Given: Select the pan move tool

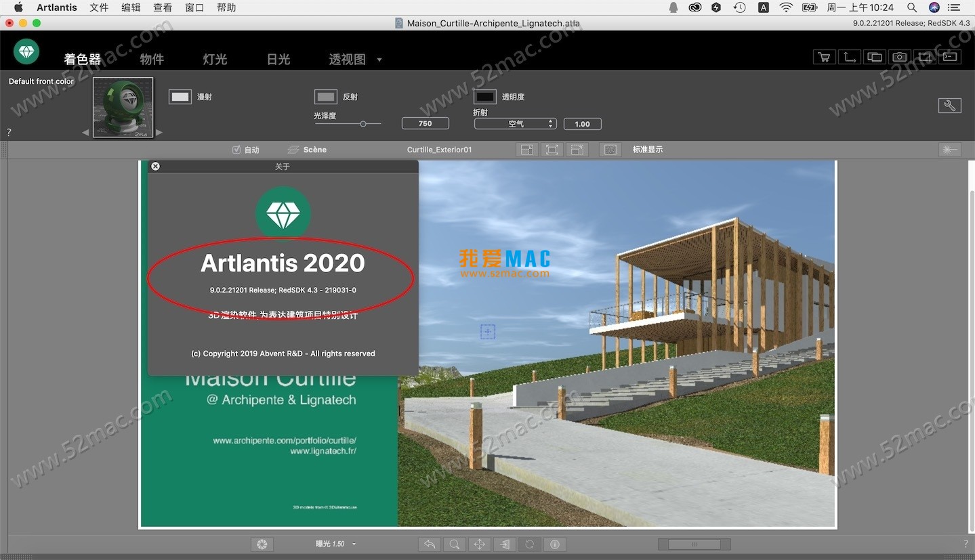Looking at the screenshot, I should point(480,544).
